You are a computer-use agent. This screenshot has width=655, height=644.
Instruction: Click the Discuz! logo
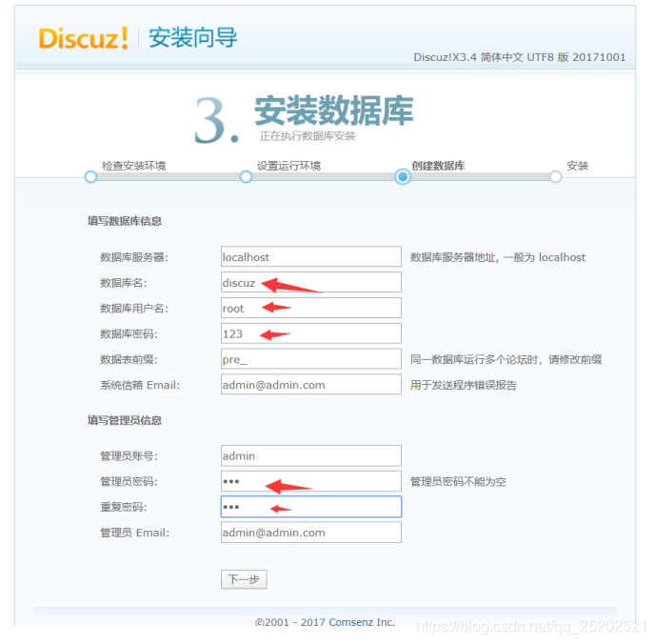(83, 38)
